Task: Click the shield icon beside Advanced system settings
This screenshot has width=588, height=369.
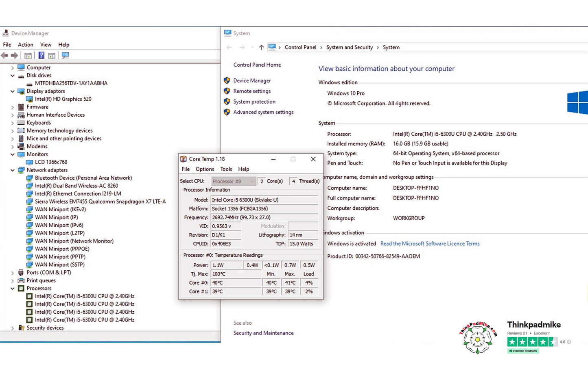Action: pos(227,112)
